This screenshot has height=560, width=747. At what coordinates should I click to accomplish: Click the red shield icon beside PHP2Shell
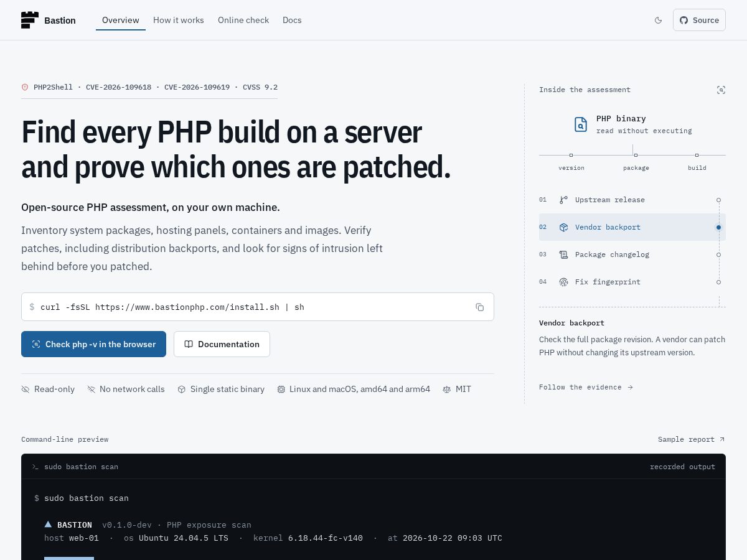pos(25,87)
